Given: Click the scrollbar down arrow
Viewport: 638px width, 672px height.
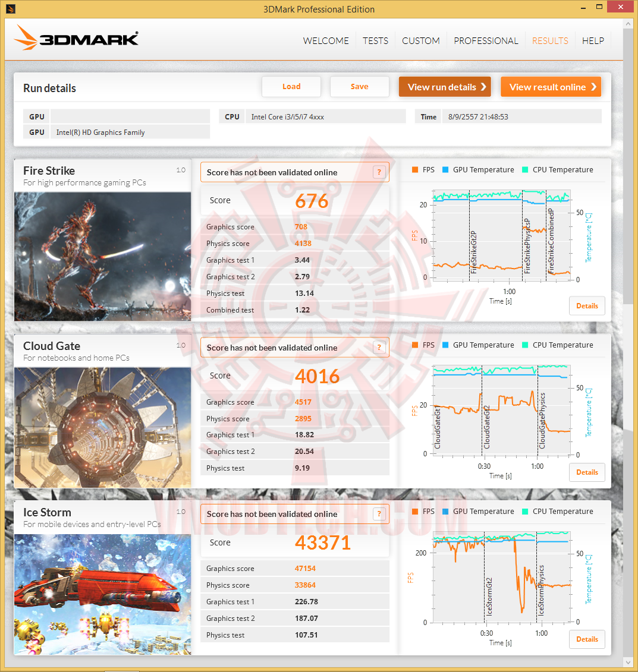Looking at the screenshot, I should point(628,662).
